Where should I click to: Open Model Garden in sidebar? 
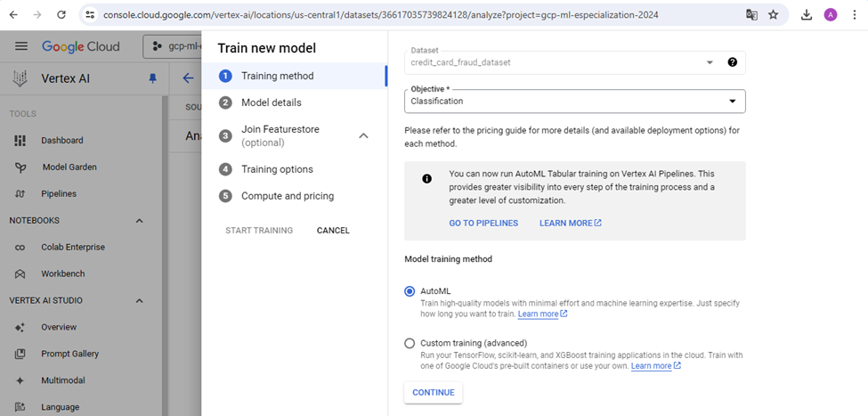tap(69, 167)
